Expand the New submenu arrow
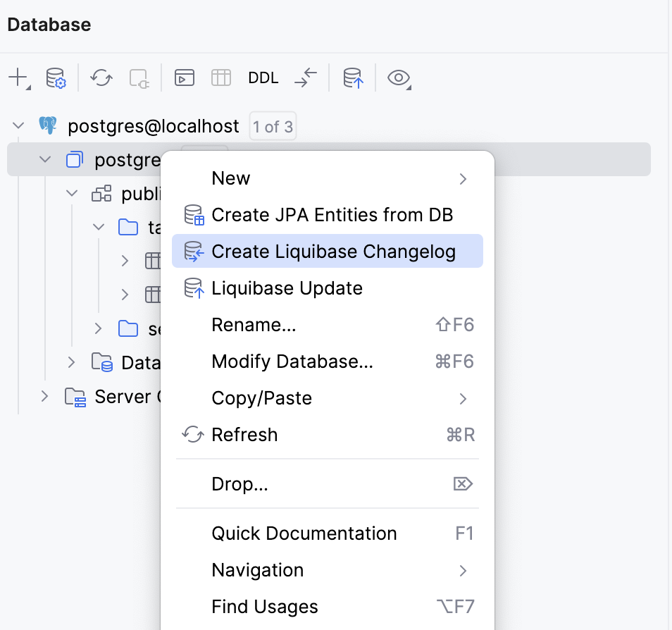 click(x=463, y=178)
